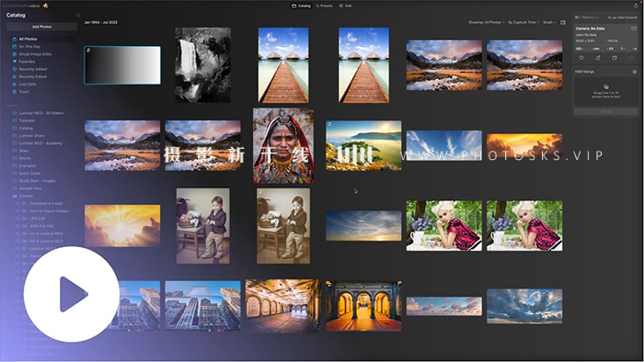
Task: Open the By Capture Time sort dropdown
Action: coord(523,23)
